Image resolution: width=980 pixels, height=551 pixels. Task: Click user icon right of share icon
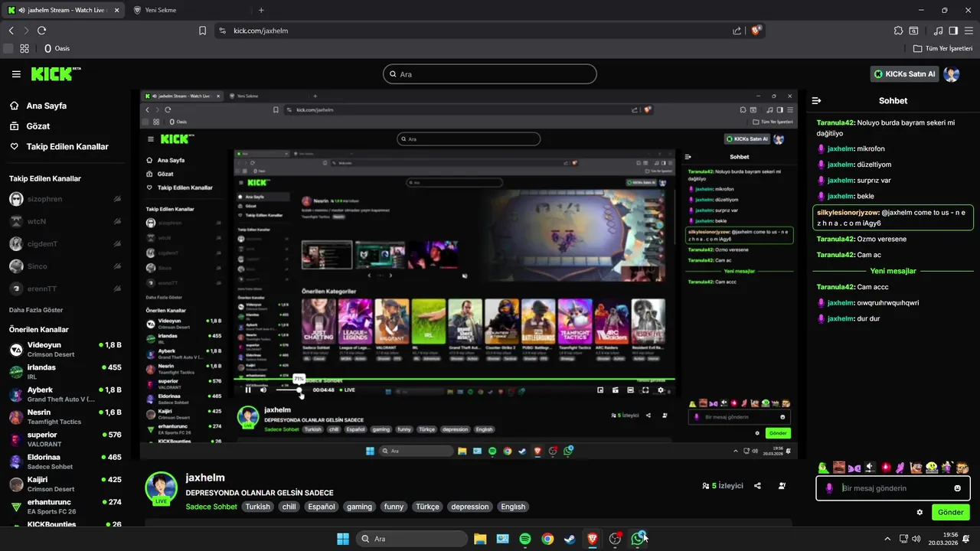pos(782,486)
